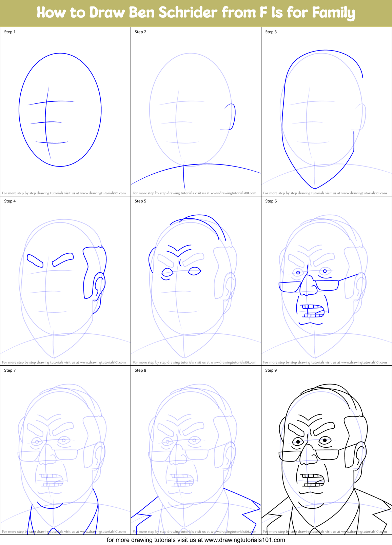Screen dimensions: 392x545
Task: Click the 'Step 2' label
Action: click(140, 32)
